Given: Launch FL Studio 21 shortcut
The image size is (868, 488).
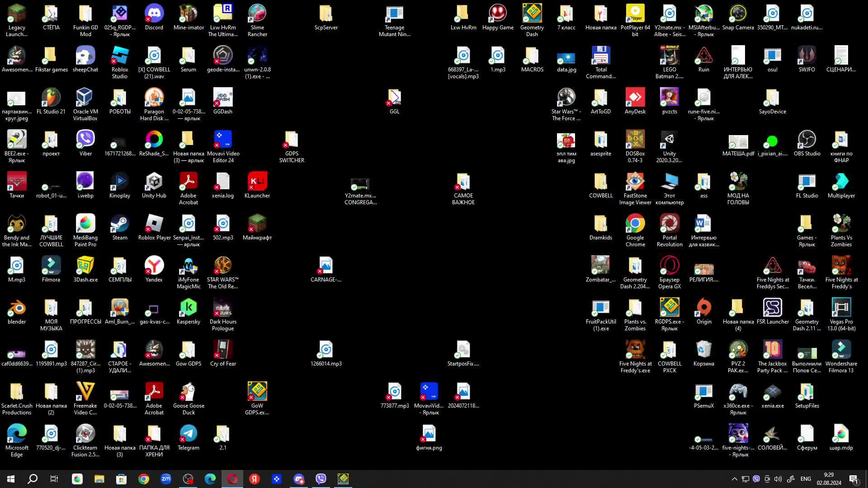Looking at the screenshot, I should [51, 101].
